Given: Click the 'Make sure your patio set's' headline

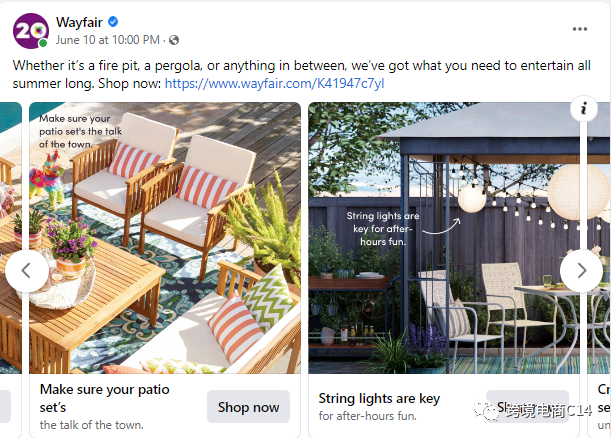Looking at the screenshot, I should (x=104, y=398).
